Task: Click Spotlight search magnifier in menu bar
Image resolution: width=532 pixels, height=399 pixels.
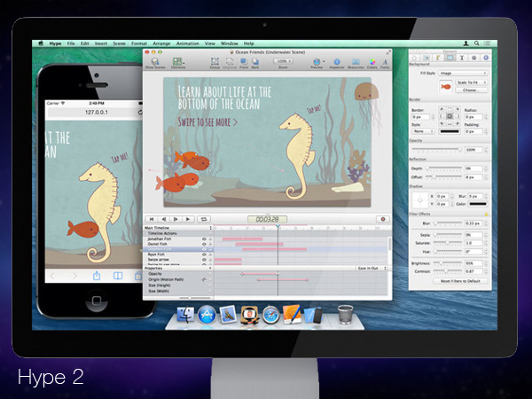Action: coord(477,43)
